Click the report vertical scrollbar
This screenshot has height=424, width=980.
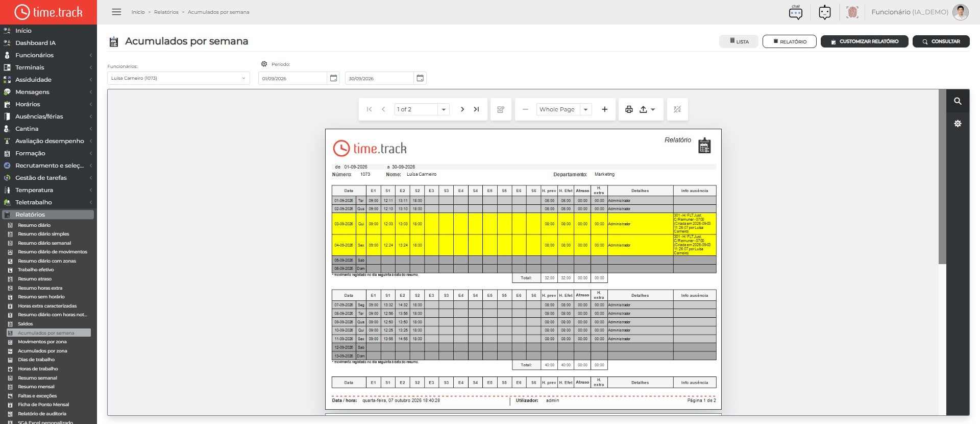tap(942, 177)
